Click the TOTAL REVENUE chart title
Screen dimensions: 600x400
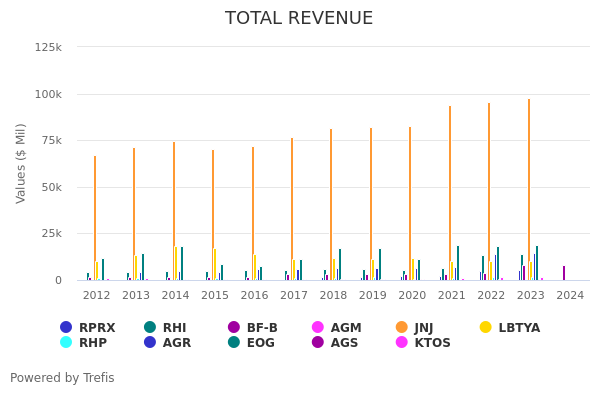(x=299, y=19)
